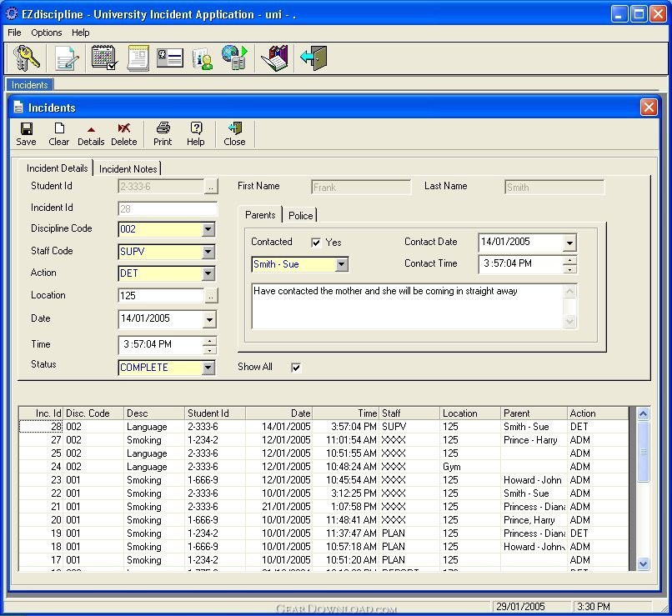This screenshot has height=616, width=672.
Task: Click the Incidents window title icon
Action: point(18,107)
